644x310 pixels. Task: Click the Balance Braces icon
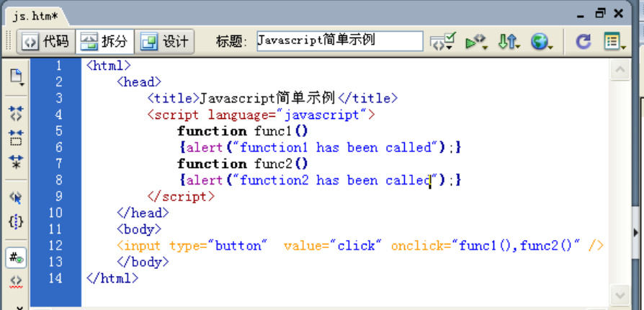[16, 222]
